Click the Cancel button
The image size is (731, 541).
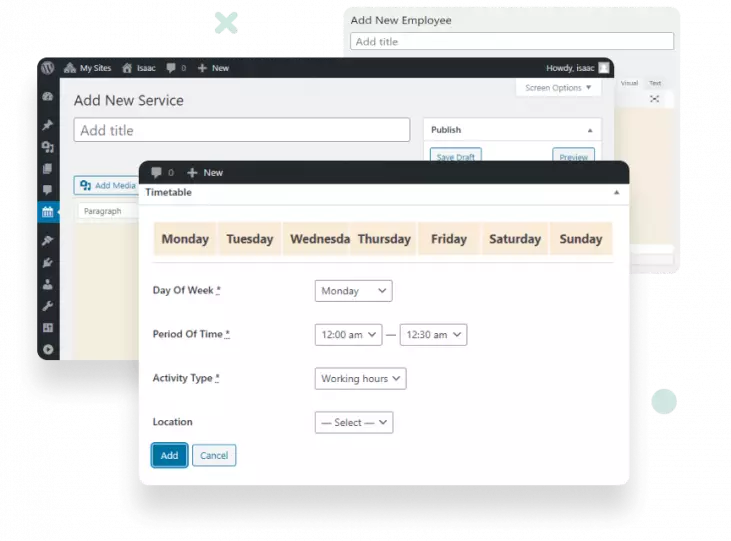(x=214, y=455)
